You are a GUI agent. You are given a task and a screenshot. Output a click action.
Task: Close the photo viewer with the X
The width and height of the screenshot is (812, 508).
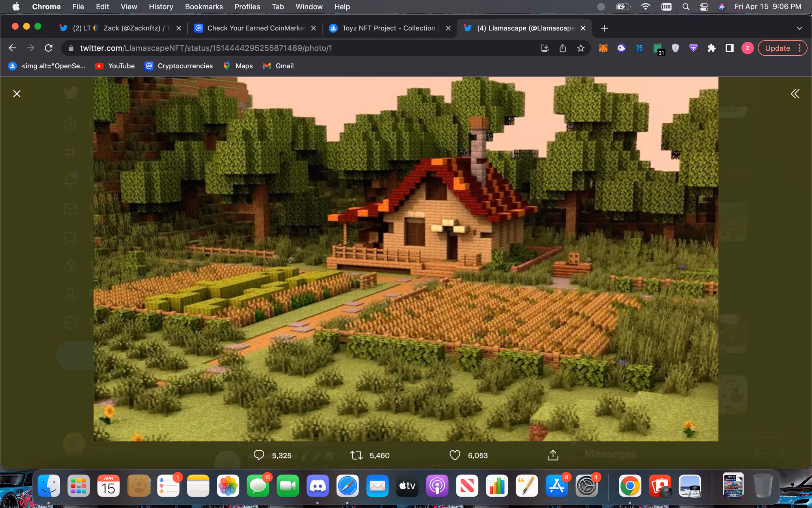coord(17,94)
